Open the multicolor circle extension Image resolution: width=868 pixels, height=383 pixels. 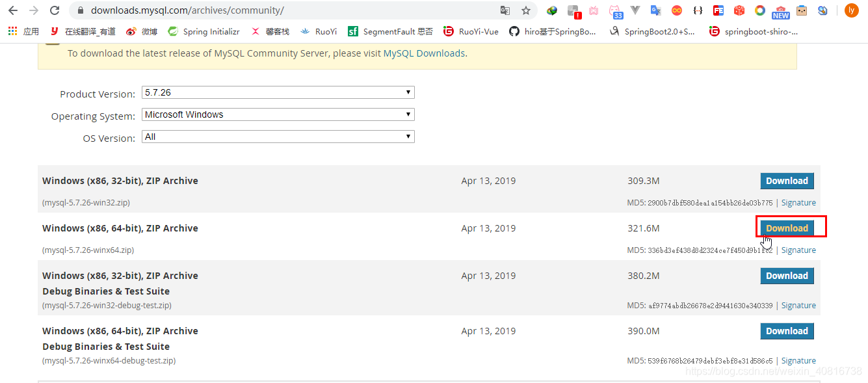(x=760, y=10)
